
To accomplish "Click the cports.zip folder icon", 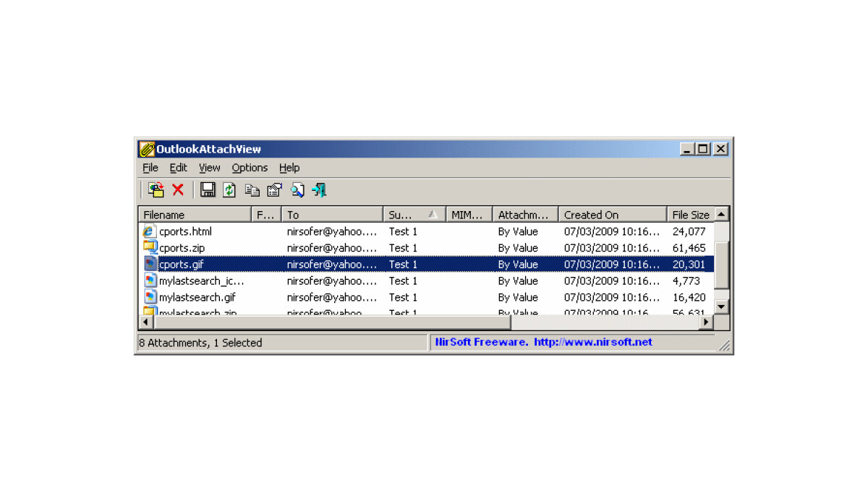I will coord(150,248).
